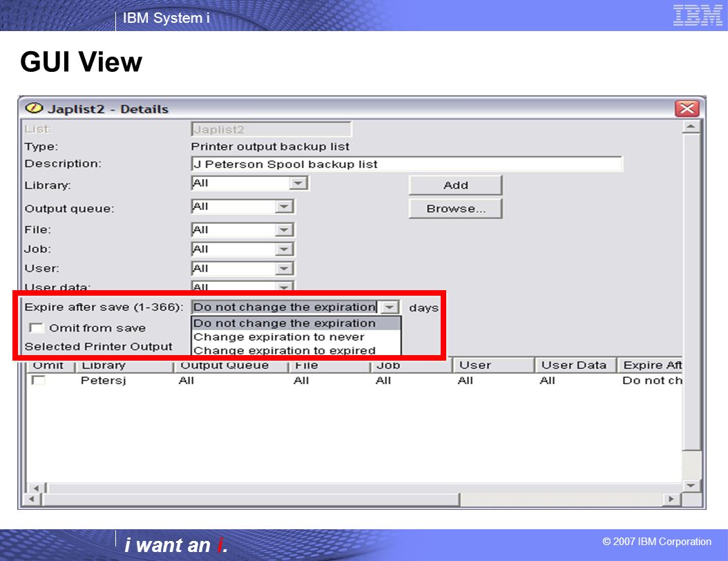Click the Japlist2 Details window title icon
The height and width of the screenshot is (561, 728).
(x=34, y=108)
